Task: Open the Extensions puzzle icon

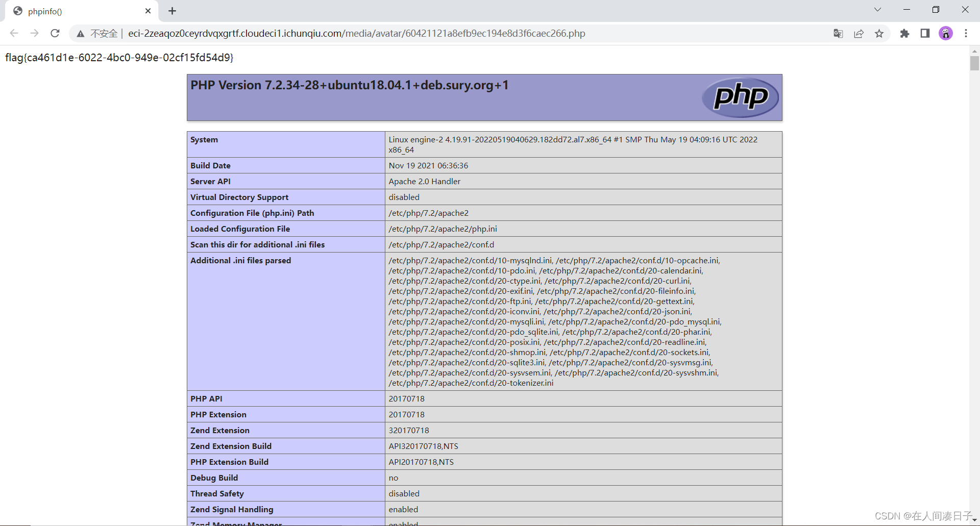Action: (x=904, y=33)
